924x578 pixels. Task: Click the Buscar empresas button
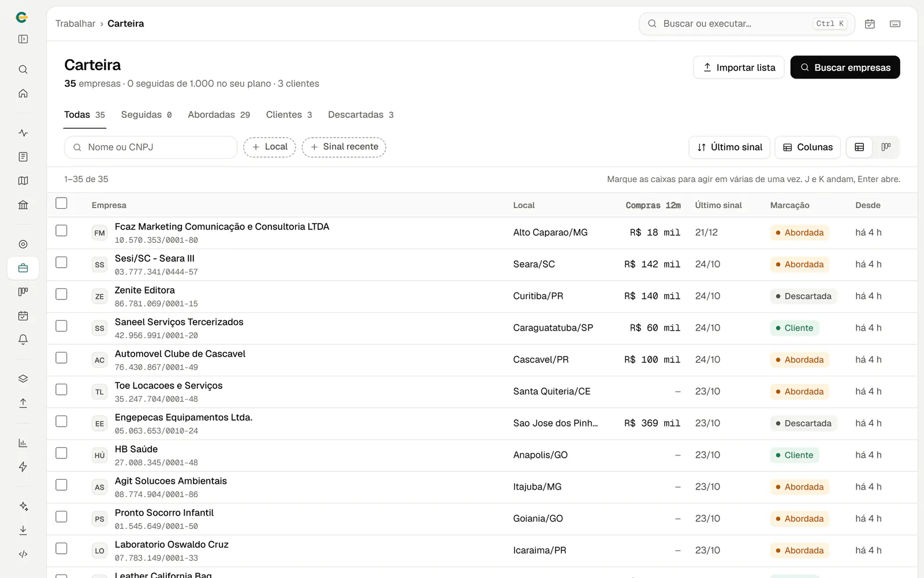pos(845,68)
